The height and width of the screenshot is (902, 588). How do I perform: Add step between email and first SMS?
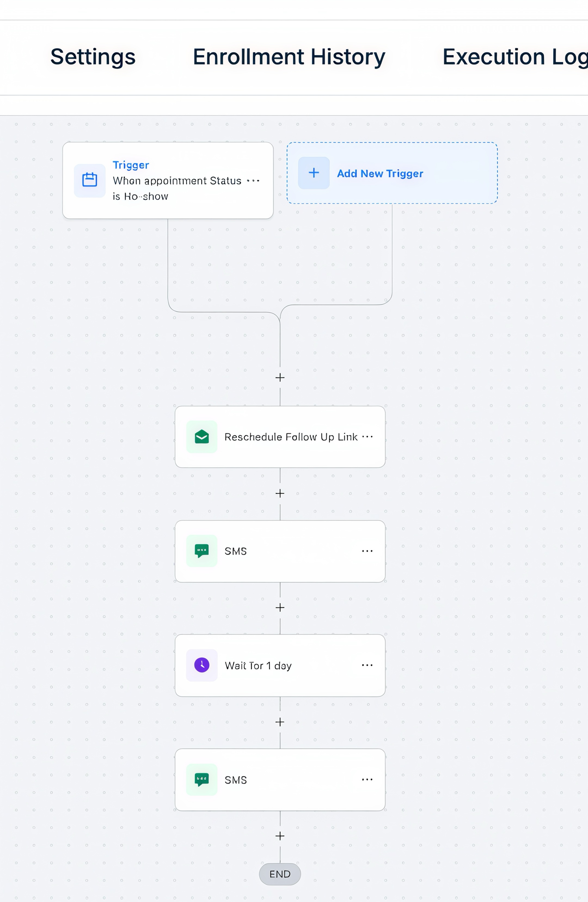coord(280,493)
